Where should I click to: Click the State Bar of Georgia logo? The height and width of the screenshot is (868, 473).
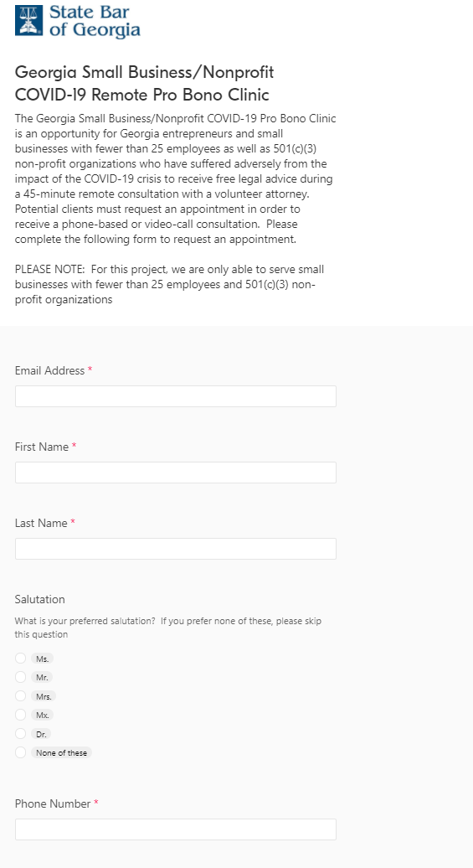78,22
